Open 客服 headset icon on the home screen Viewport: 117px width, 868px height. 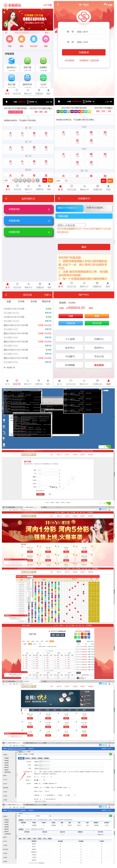(46, 39)
